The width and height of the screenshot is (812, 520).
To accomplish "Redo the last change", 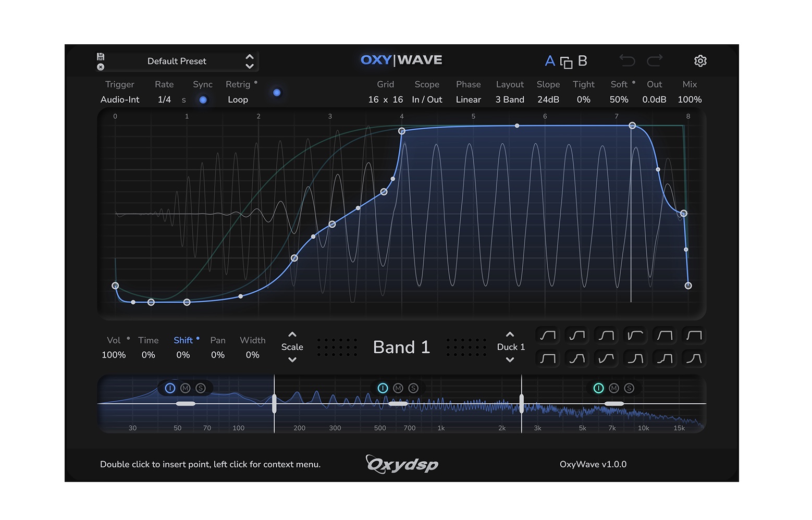I will coord(655,61).
